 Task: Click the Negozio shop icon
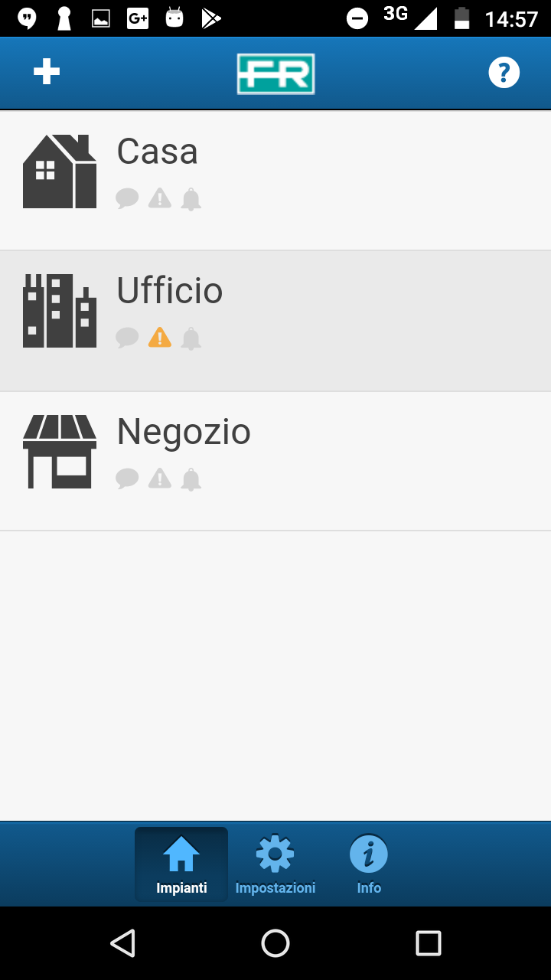point(60,452)
